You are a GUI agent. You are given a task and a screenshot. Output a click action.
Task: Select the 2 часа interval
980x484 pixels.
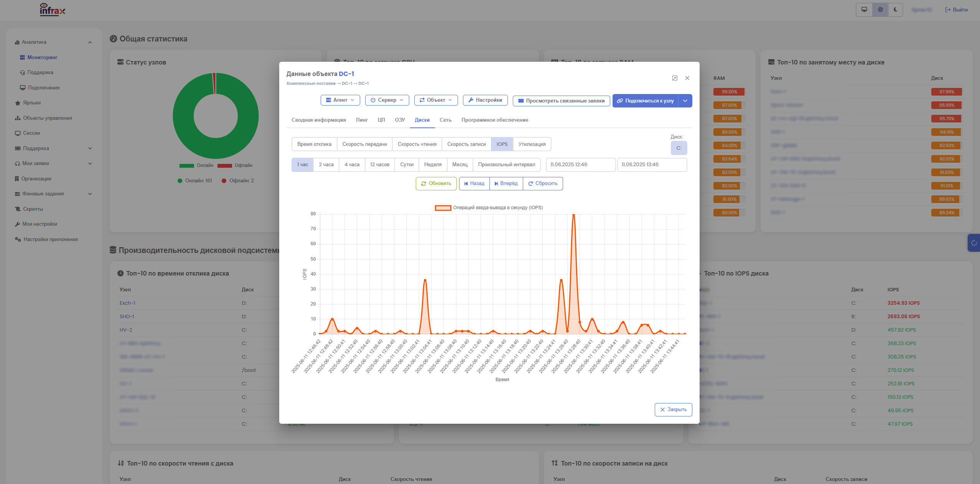(326, 165)
